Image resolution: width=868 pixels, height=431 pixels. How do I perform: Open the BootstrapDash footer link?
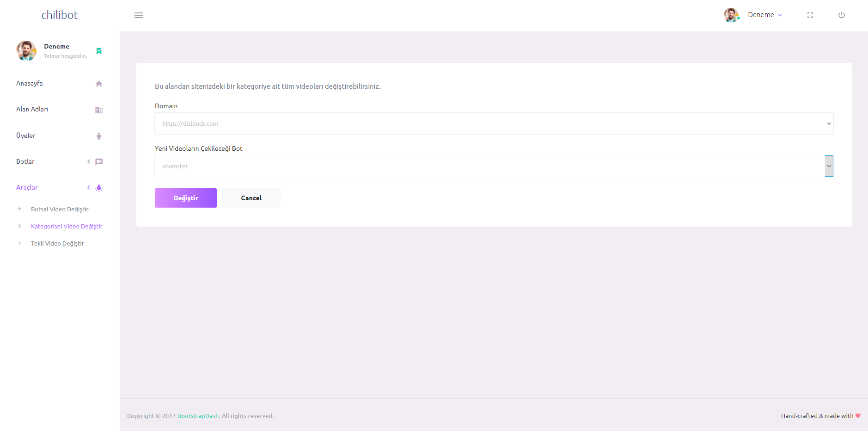pyautogui.click(x=198, y=416)
